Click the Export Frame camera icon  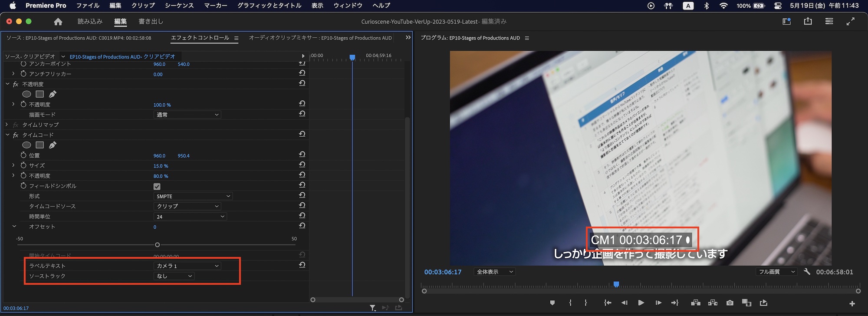[730, 303]
